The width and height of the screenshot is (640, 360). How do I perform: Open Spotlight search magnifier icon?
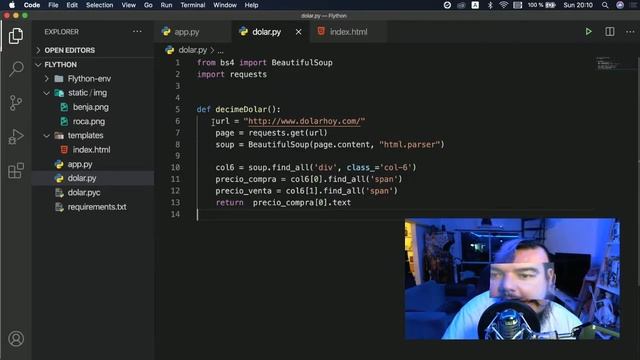click(x=605, y=5)
